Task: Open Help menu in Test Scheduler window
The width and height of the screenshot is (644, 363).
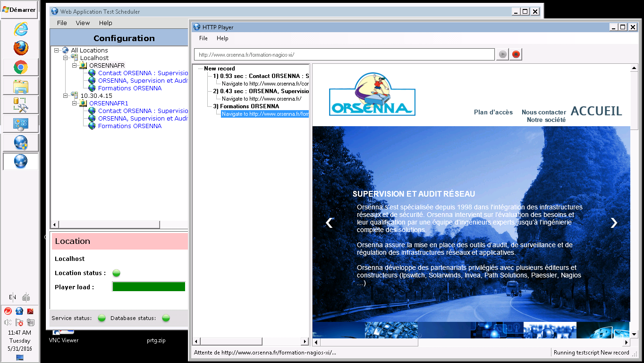Action: coord(106,23)
